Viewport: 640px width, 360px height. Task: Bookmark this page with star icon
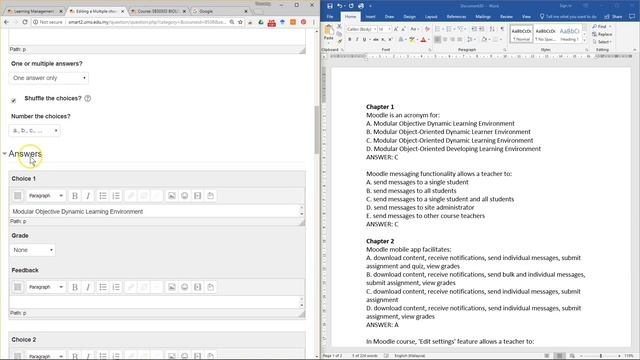[240, 22]
